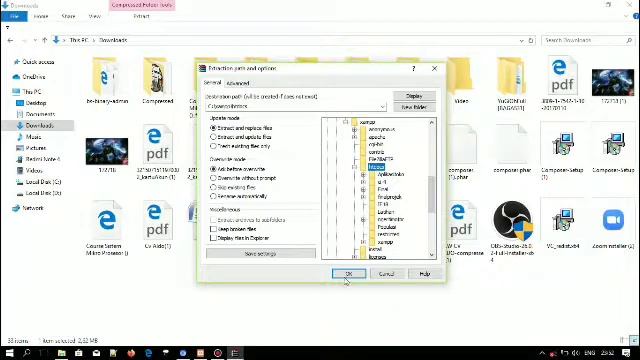Click the folder tree scroll up arrow

431,122
